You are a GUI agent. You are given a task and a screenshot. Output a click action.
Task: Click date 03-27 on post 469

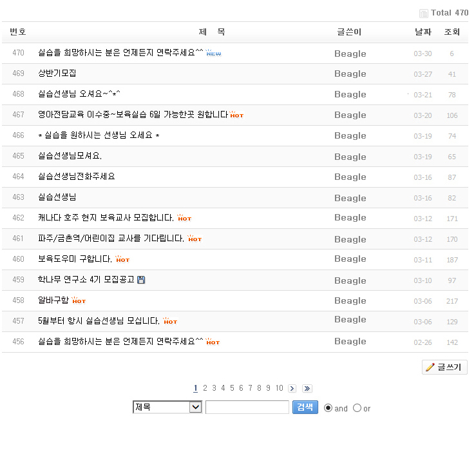[423, 74]
